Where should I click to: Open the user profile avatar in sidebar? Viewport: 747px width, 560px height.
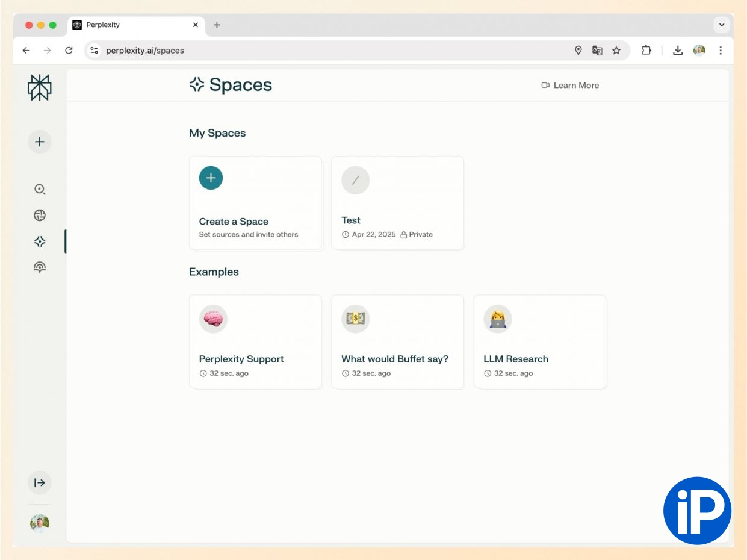[40, 523]
